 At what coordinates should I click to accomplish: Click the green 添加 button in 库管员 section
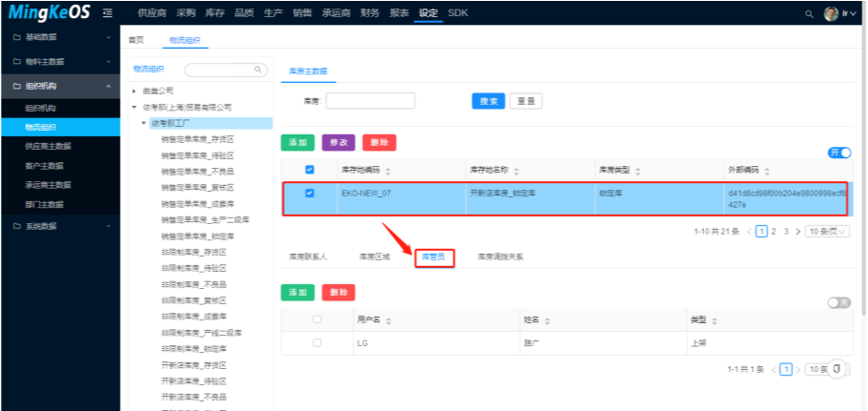(298, 293)
